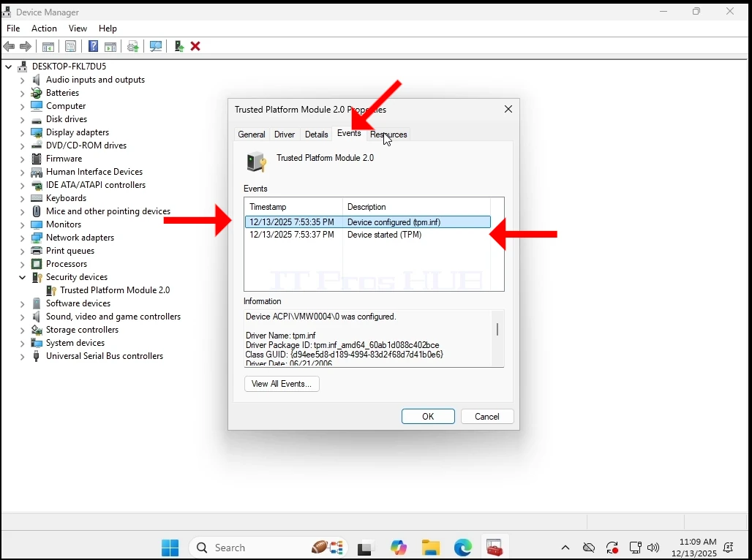Open the taskbar clock showing 11:09 AM
752x560 pixels.
(694, 548)
